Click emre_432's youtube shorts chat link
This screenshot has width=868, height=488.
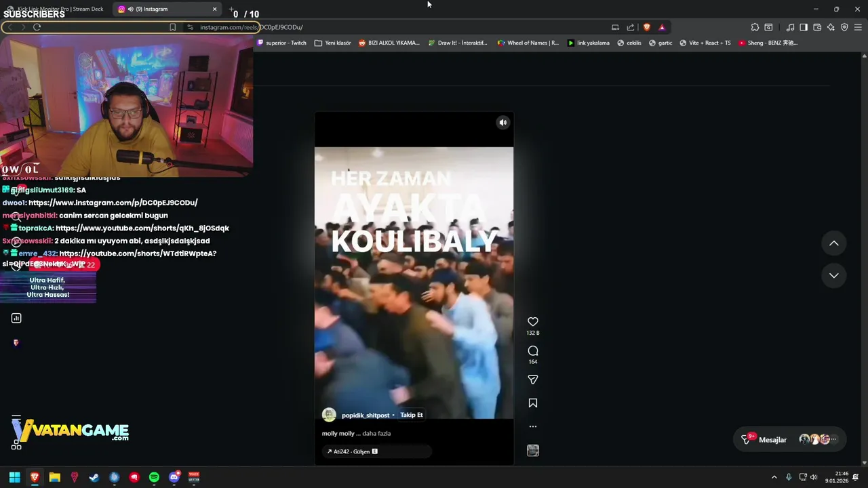138,253
